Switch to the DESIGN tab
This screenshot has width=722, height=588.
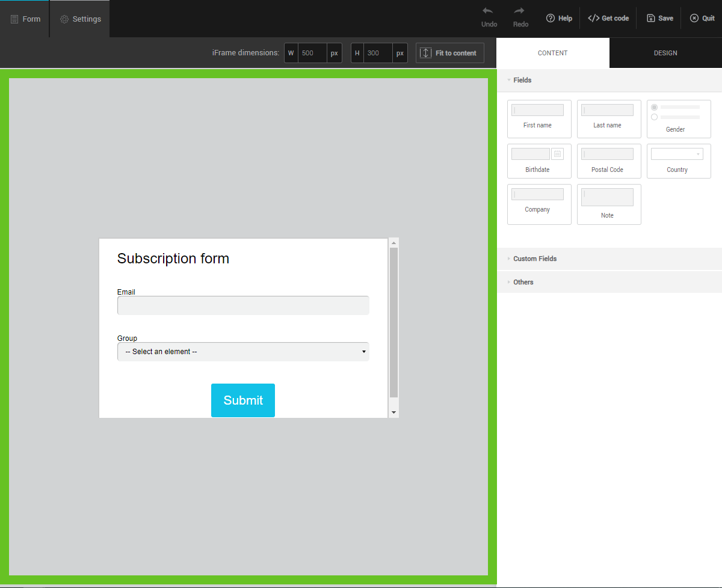tap(665, 53)
